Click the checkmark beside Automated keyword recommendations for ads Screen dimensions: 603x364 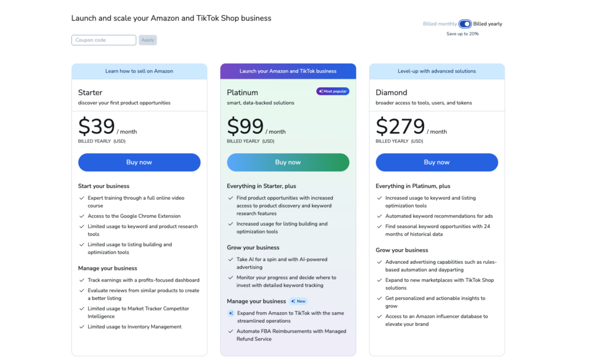tap(380, 216)
